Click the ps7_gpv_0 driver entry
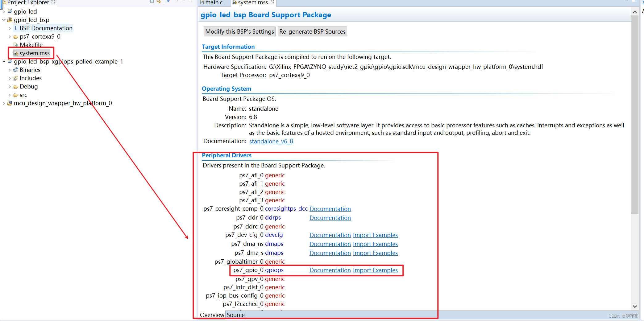The height and width of the screenshot is (321, 644). coord(260,279)
